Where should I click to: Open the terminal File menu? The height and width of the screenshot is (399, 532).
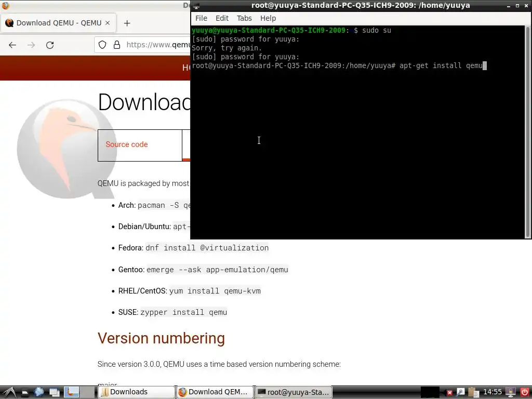coord(201,18)
